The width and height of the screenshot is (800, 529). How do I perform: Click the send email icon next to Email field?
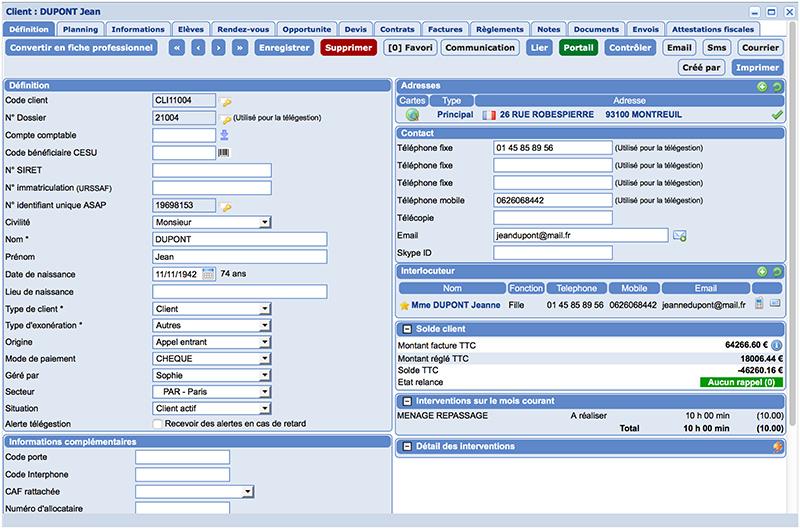680,236
